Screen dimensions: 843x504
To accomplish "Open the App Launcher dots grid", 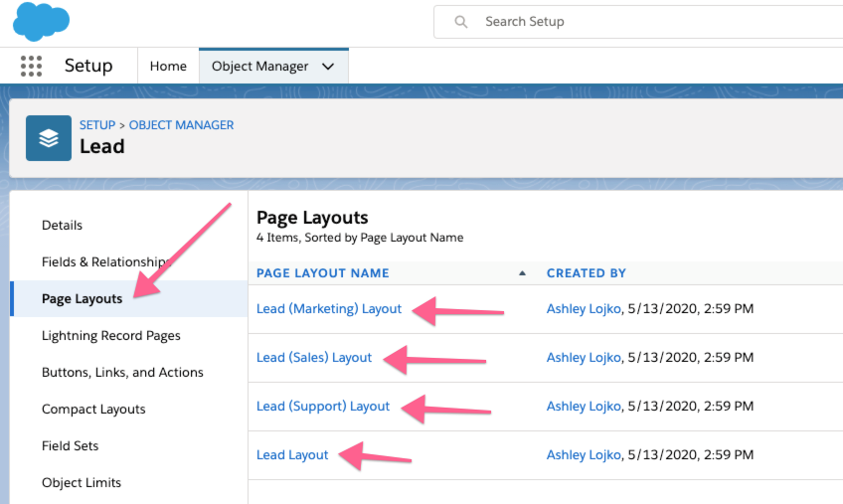I will pos(31,67).
